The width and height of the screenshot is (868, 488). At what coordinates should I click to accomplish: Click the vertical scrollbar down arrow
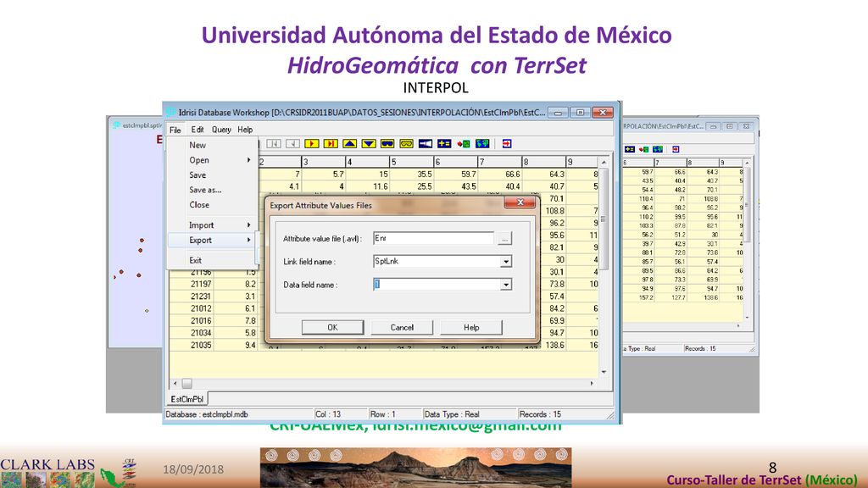[604, 372]
